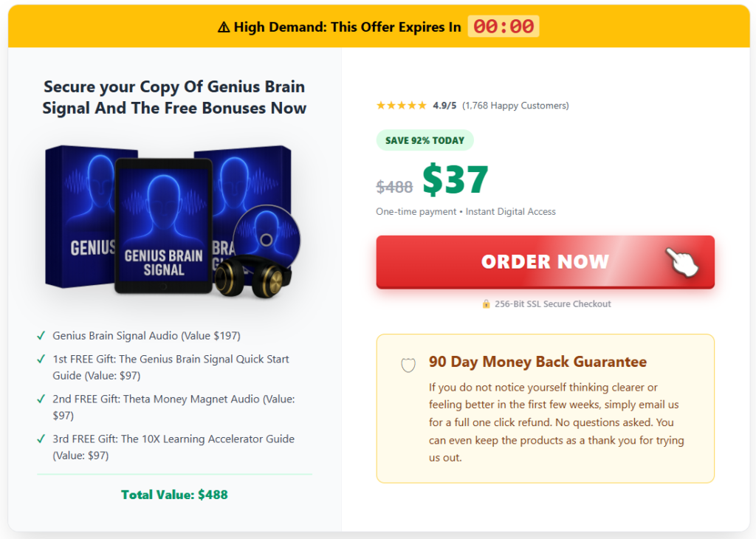Image resolution: width=756 pixels, height=539 pixels.
Task: Click the SAVE 92% TODAY badge
Action: [x=425, y=140]
